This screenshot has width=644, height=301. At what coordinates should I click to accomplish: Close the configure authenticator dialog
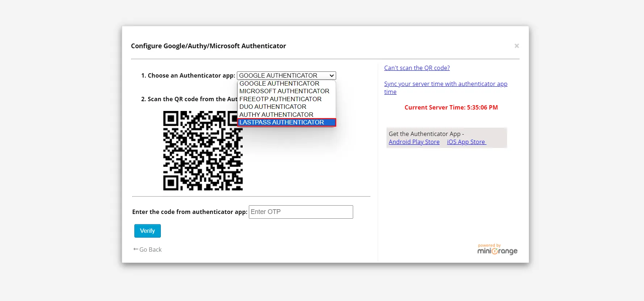pyautogui.click(x=517, y=46)
